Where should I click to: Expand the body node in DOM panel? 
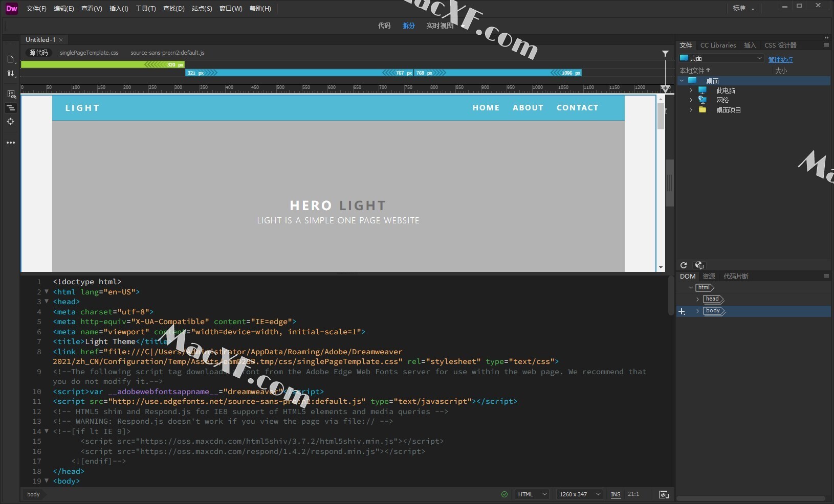tap(697, 311)
